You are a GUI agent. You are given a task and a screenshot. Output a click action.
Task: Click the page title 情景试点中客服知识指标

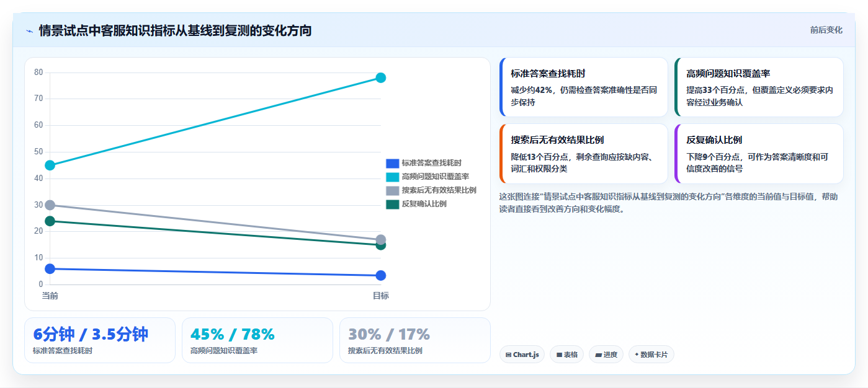click(175, 30)
